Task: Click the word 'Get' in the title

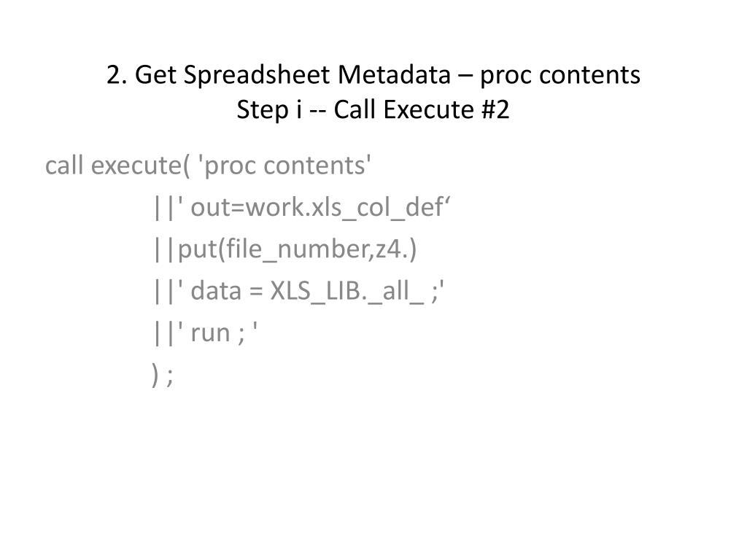Action: [x=152, y=75]
